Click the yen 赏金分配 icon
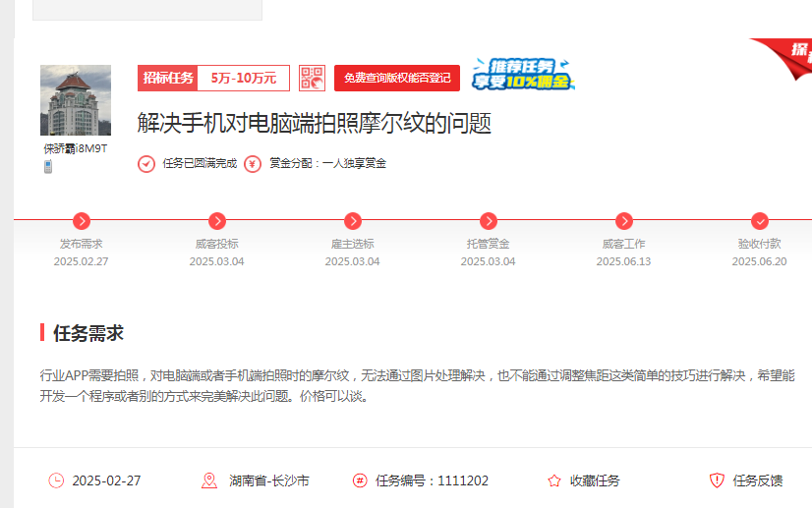812x508 pixels. pos(253,164)
